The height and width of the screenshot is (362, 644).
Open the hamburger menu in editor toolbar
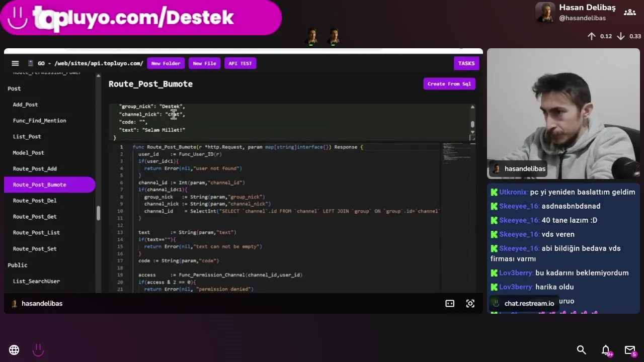pos(15,63)
